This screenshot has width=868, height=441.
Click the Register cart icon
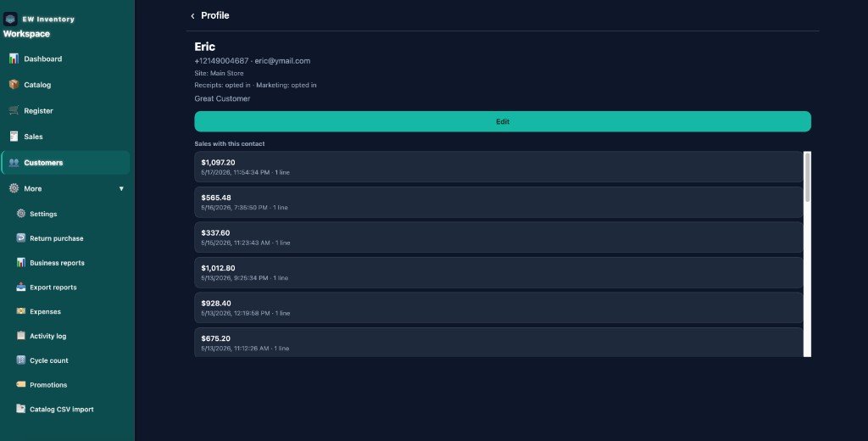pos(14,110)
